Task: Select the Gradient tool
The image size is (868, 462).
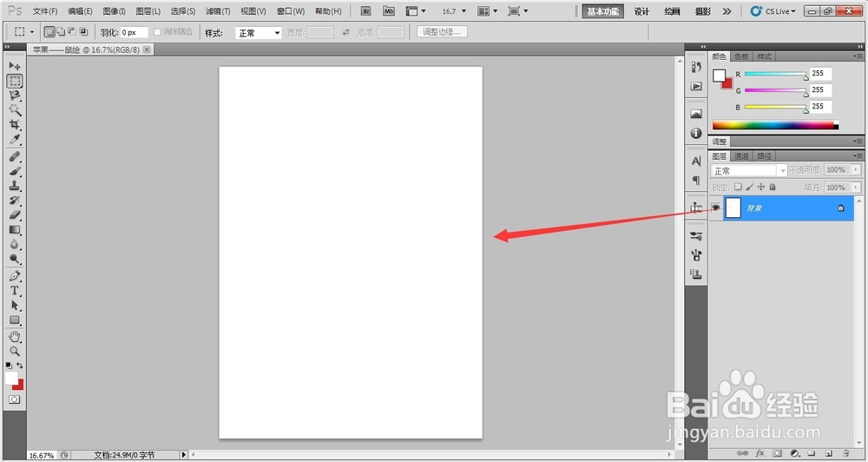Action: tap(15, 229)
